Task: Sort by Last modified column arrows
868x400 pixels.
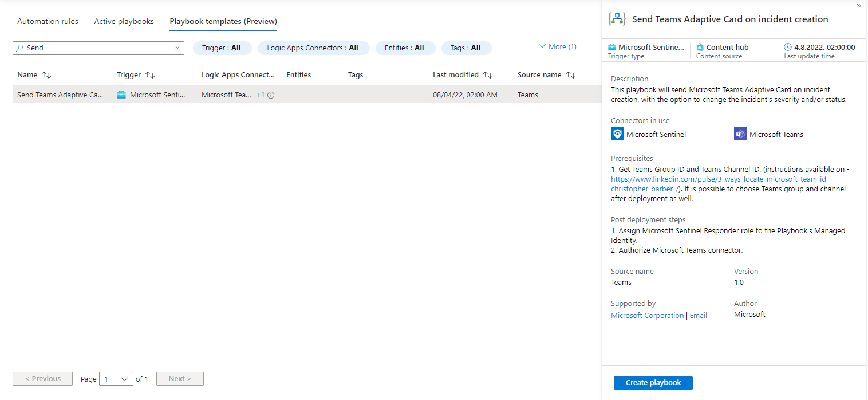Action: [x=488, y=75]
